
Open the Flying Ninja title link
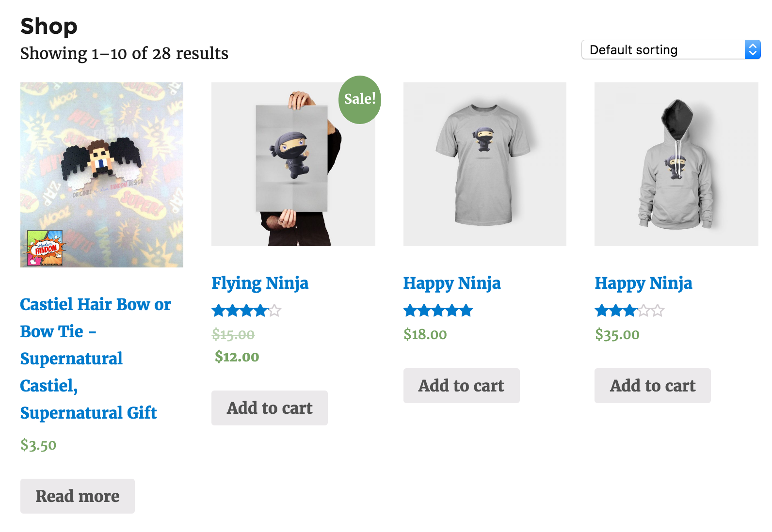(259, 283)
